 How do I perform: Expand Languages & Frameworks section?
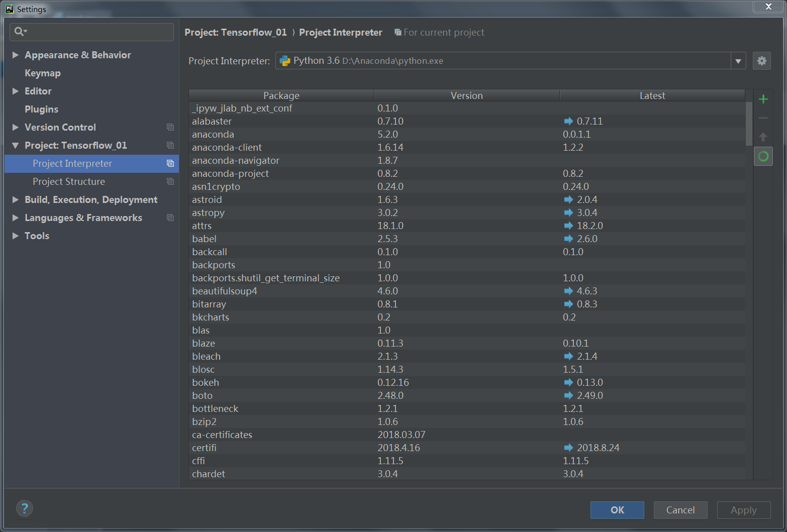16,218
